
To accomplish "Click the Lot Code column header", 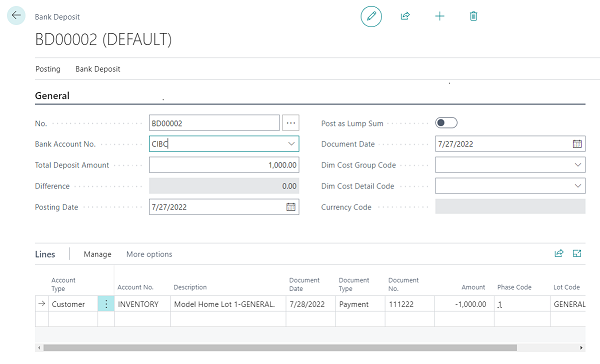I will pos(567,287).
